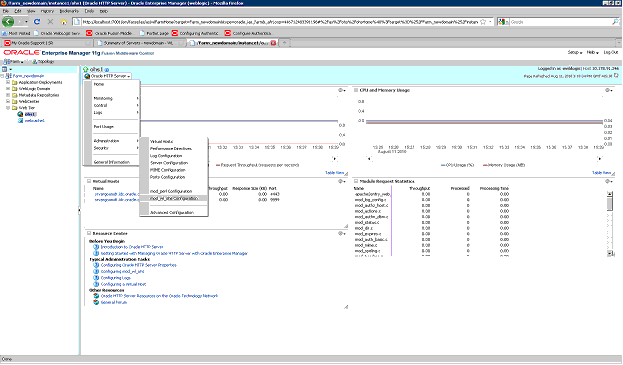The image size is (623, 365).
Task: Collapse the Resource Center panel
Action: 89,234
